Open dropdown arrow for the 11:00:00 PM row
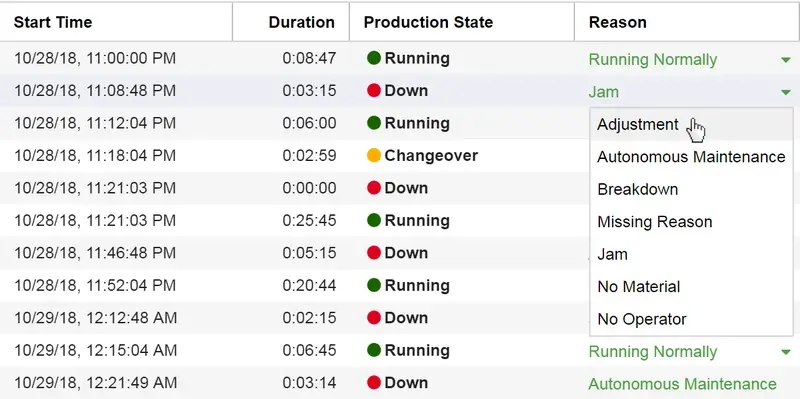 click(x=785, y=60)
